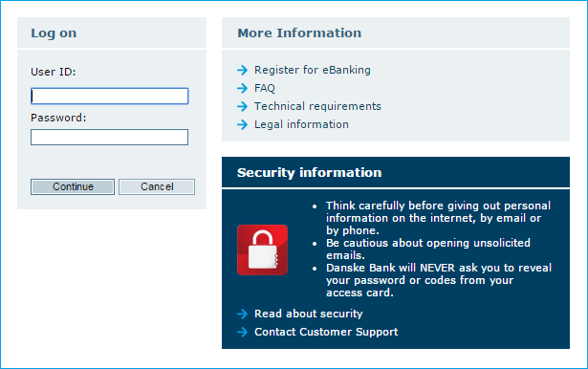Viewport: 588px width, 369px height.
Task: Open Register for eBanking link
Action: pyautogui.click(x=313, y=70)
